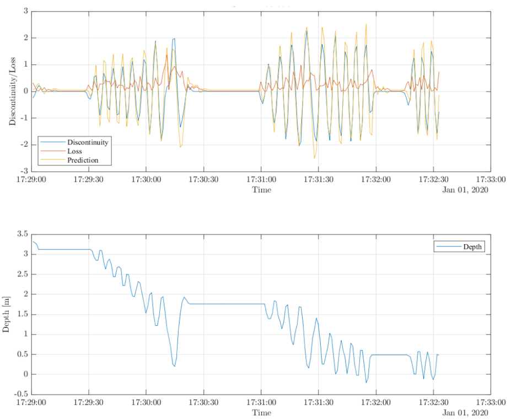Click the 3.5 y-axis tick on depth plot

coord(21,234)
